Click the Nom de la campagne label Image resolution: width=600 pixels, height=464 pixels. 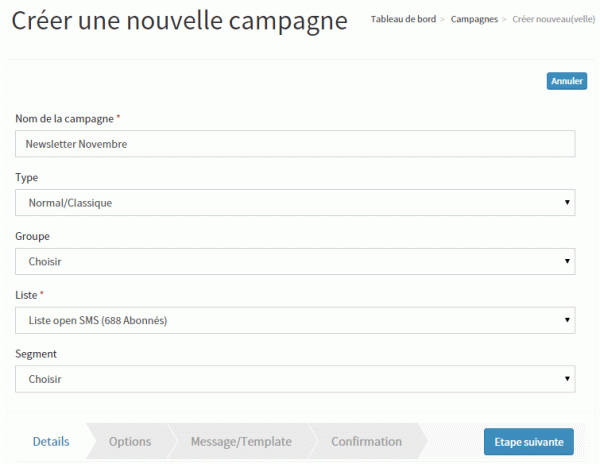tap(68, 119)
